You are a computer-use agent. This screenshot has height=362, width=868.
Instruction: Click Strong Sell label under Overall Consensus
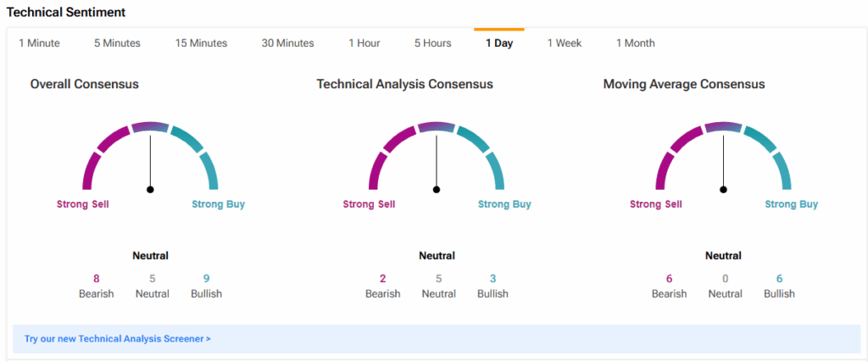coord(82,204)
